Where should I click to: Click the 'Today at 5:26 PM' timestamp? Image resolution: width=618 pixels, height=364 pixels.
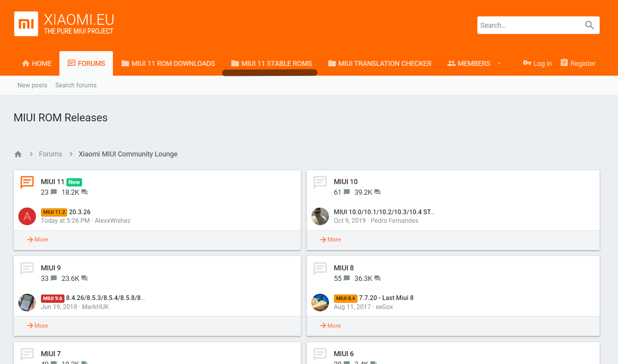[x=65, y=220]
